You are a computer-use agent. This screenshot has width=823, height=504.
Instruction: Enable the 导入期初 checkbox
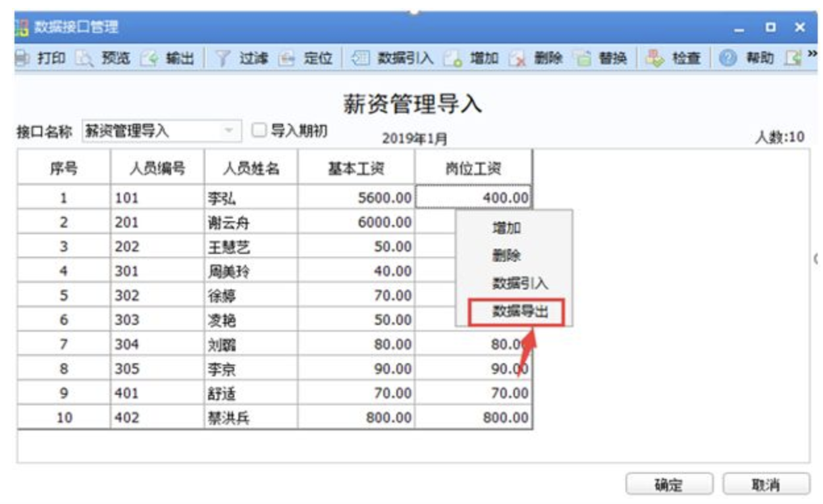click(259, 130)
